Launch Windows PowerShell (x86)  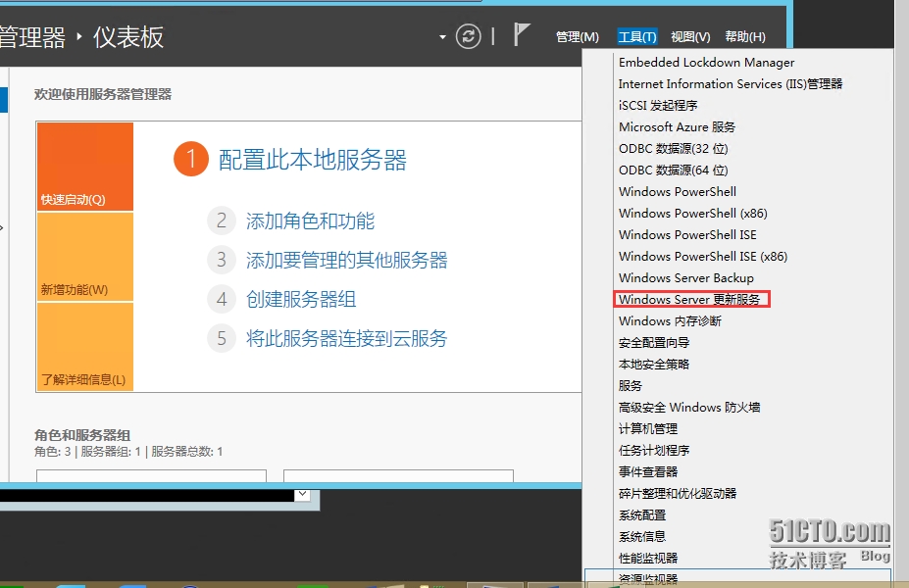(692, 214)
